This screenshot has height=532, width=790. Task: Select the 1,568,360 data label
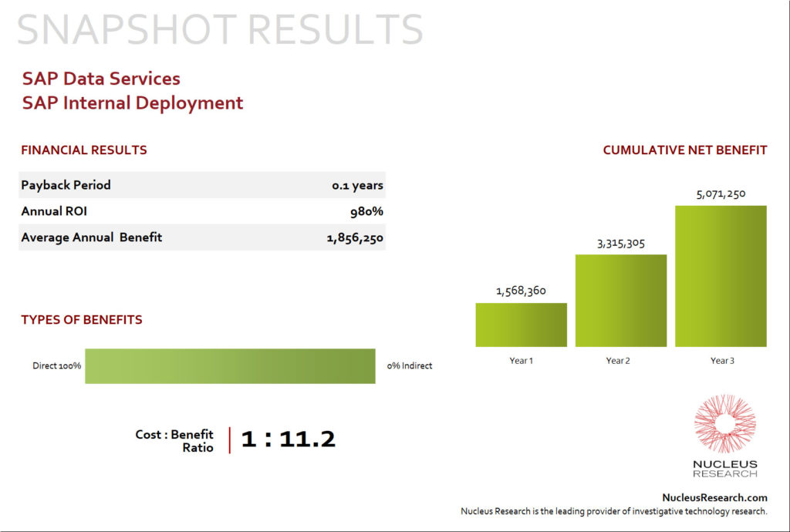521,291
